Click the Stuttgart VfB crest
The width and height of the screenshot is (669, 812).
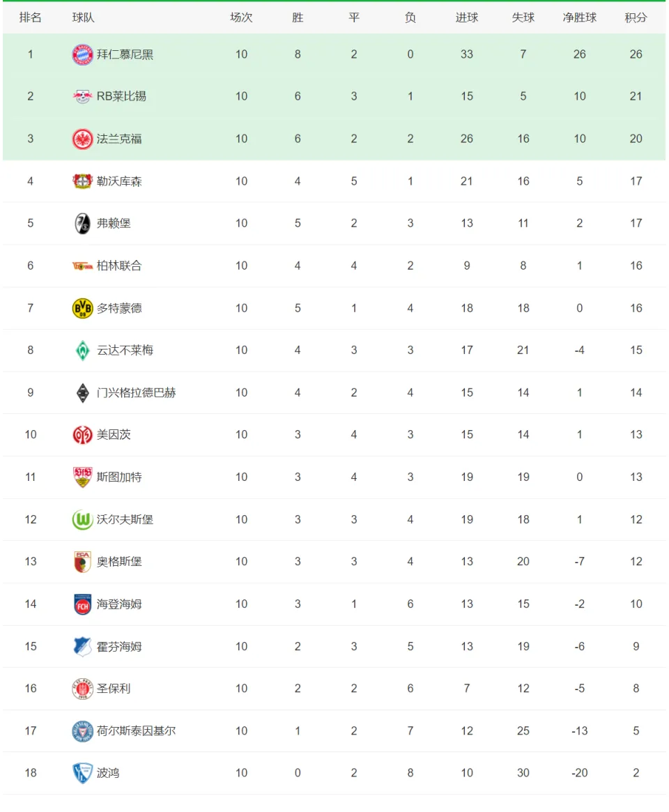(82, 477)
